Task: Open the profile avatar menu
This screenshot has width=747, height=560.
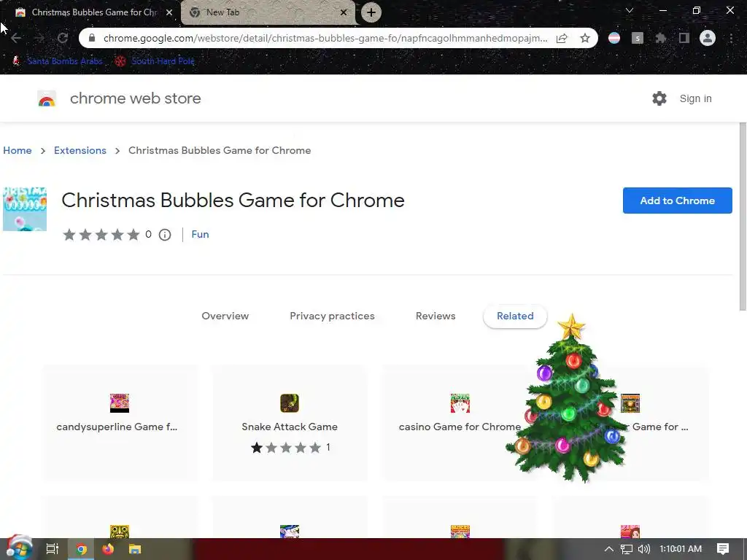Action: click(708, 38)
